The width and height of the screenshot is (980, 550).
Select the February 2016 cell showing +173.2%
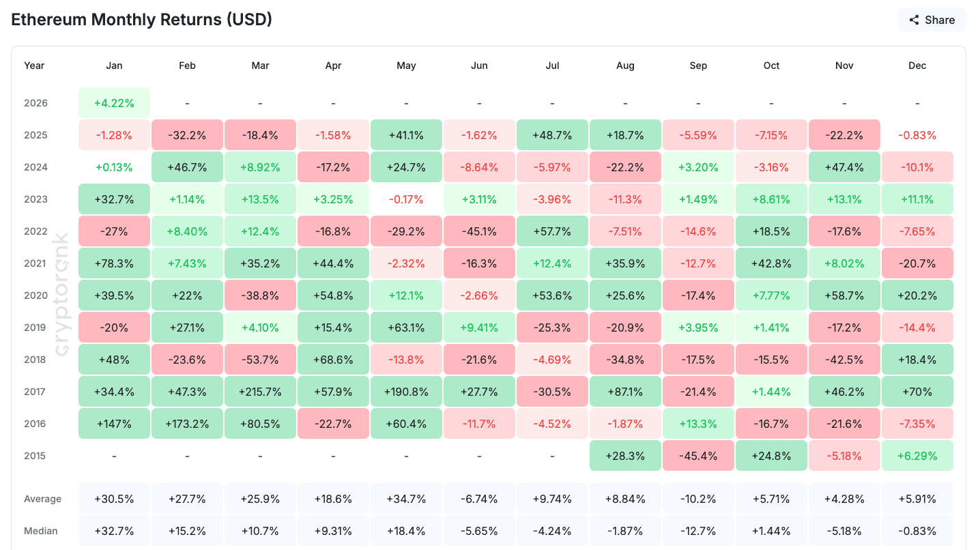(x=187, y=424)
